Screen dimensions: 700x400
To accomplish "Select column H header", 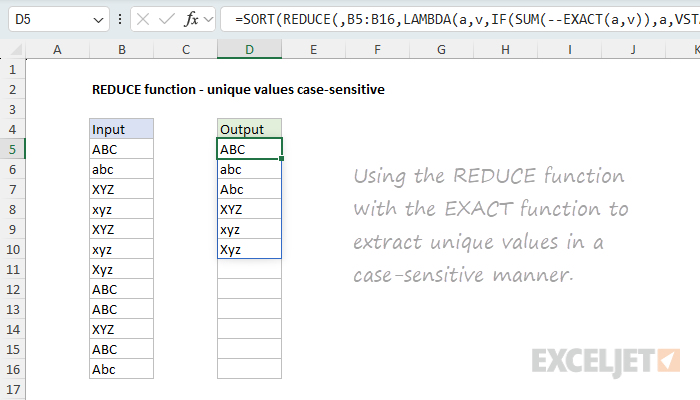I will point(505,50).
